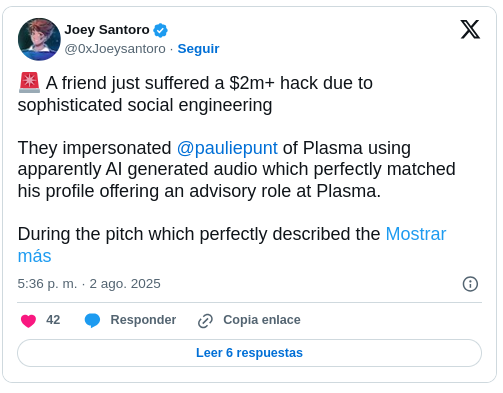Click the red siren emoji
This screenshot has width=503, height=393.
(29, 82)
